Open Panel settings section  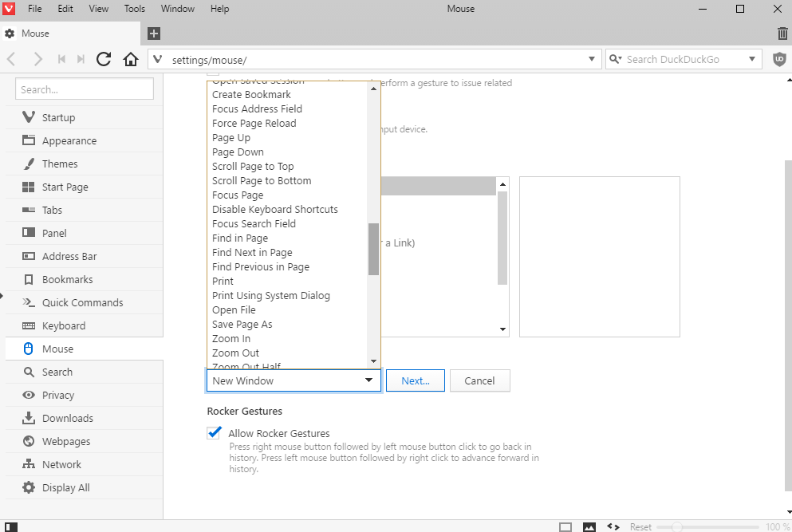85,233
